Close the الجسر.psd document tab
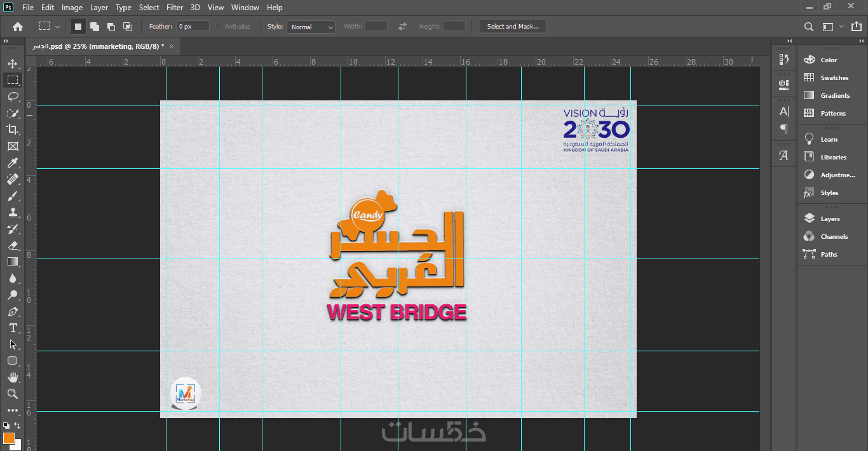The image size is (868, 451). 171,46
